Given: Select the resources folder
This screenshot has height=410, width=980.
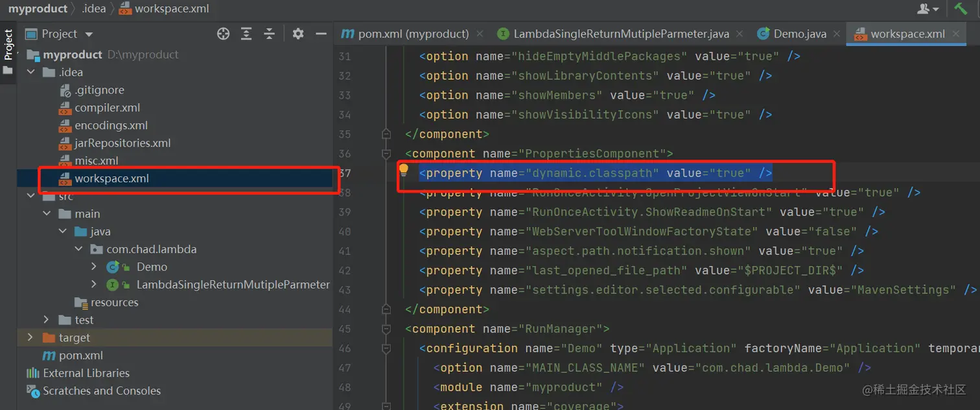Looking at the screenshot, I should click(114, 302).
